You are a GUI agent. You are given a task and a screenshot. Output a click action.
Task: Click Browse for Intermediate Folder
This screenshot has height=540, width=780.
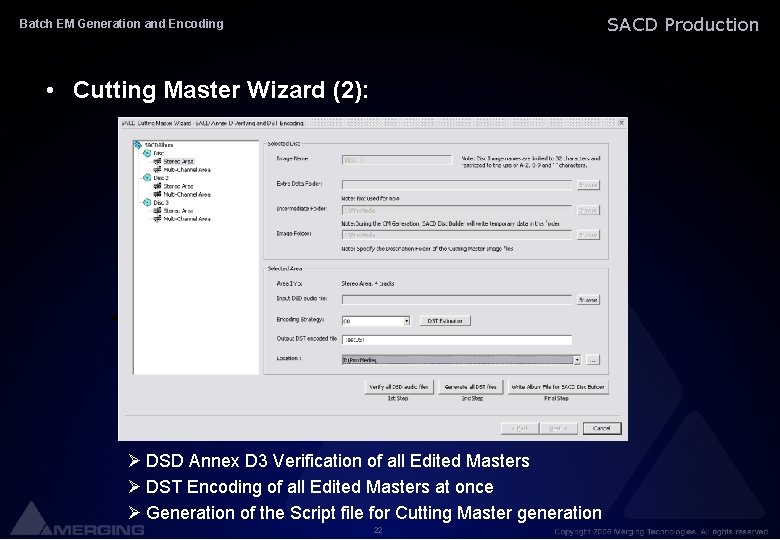click(x=588, y=210)
